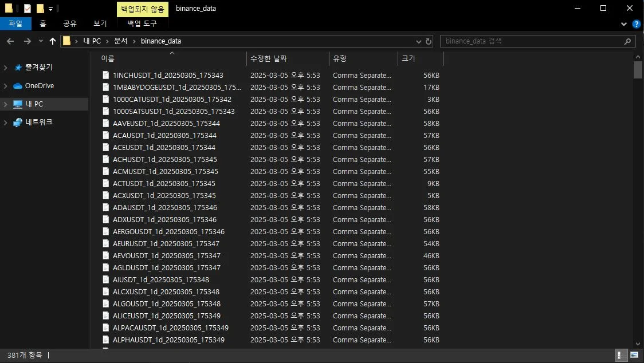Select file ALGOUSDT_1d_20250305_175348
The image size is (644, 363).
coord(167,304)
